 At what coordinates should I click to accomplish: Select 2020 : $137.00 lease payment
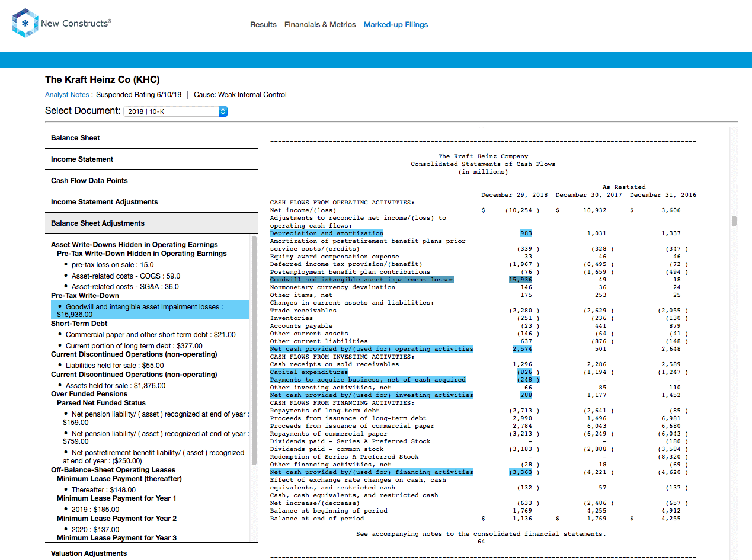(x=95, y=530)
